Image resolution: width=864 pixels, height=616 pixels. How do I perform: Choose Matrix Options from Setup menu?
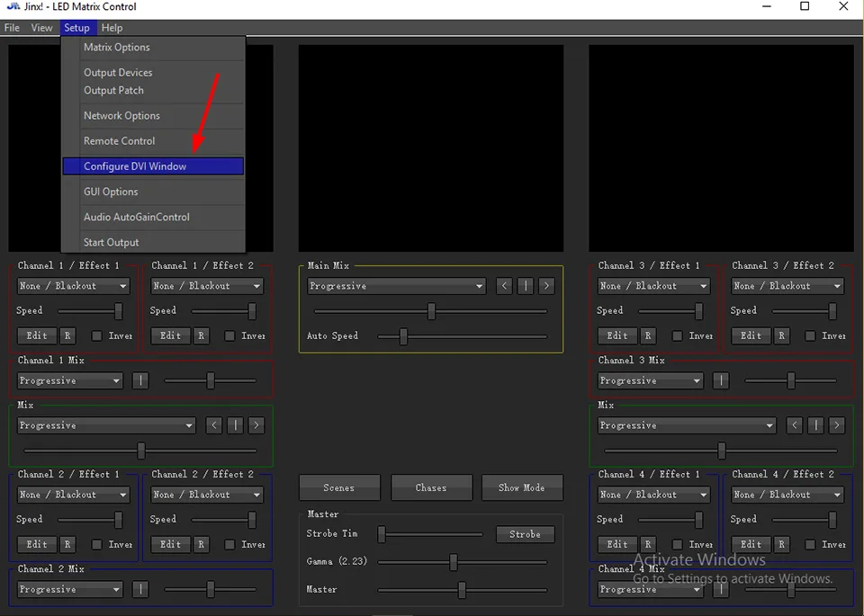pyautogui.click(x=153, y=48)
